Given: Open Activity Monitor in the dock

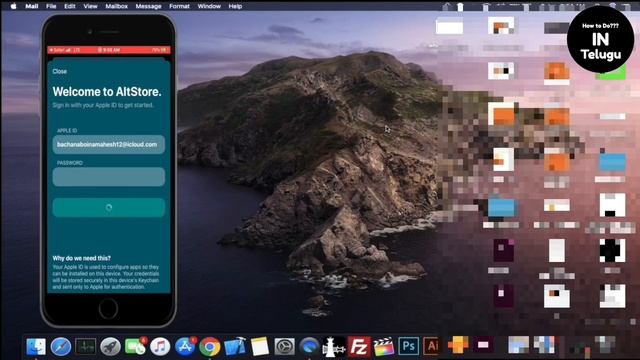Looking at the screenshot, I should tap(86, 347).
